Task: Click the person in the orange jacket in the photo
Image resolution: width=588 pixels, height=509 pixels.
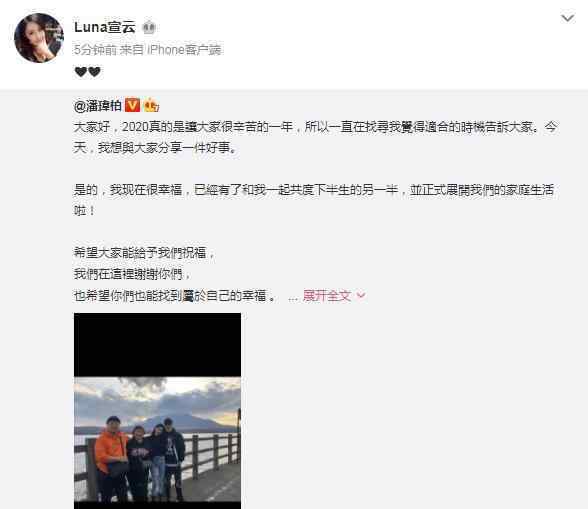Action: (110, 458)
